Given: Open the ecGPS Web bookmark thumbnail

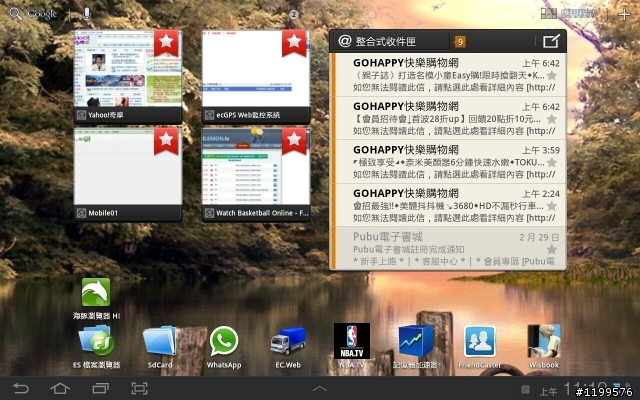Looking at the screenshot, I should pyautogui.click(x=256, y=76).
